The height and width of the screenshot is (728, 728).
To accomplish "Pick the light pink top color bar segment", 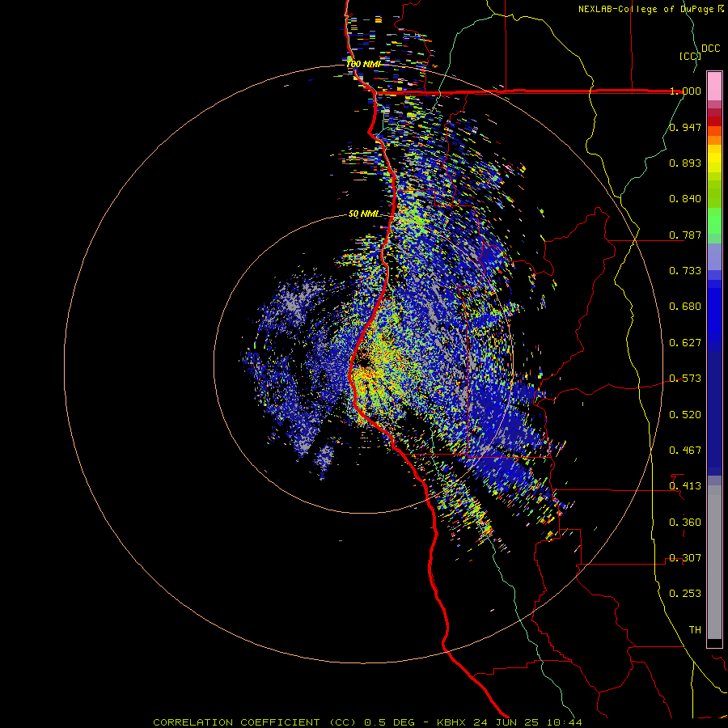I will pos(714,86).
